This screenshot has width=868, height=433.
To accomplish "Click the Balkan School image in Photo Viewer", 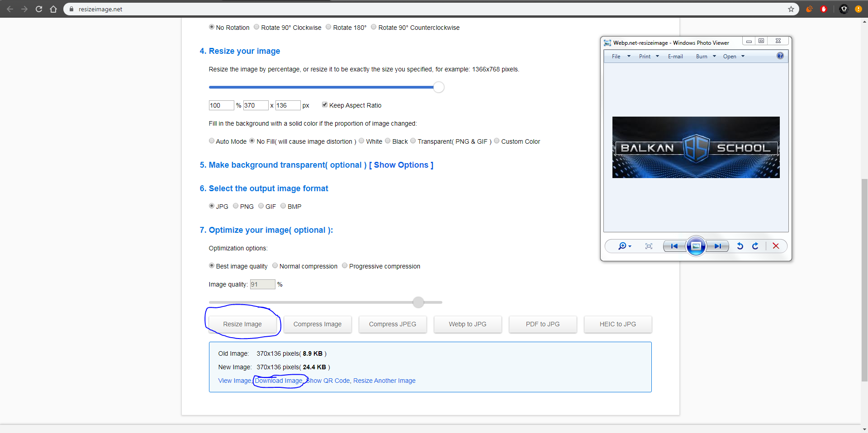I will tap(696, 147).
